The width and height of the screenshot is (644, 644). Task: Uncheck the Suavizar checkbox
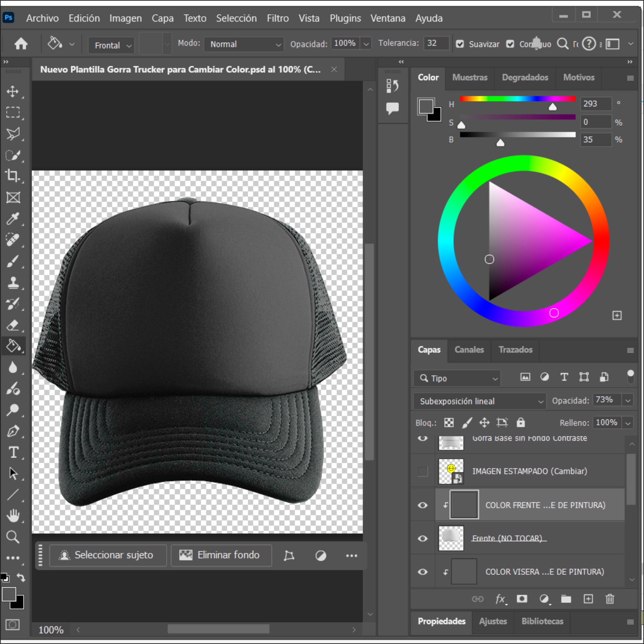460,44
